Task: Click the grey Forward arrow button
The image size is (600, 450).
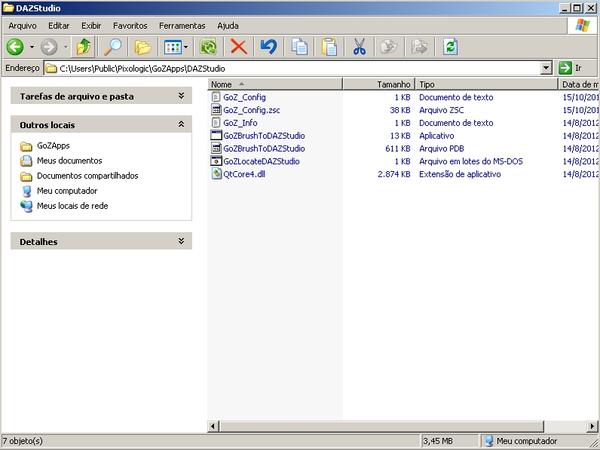Action: [x=49, y=47]
